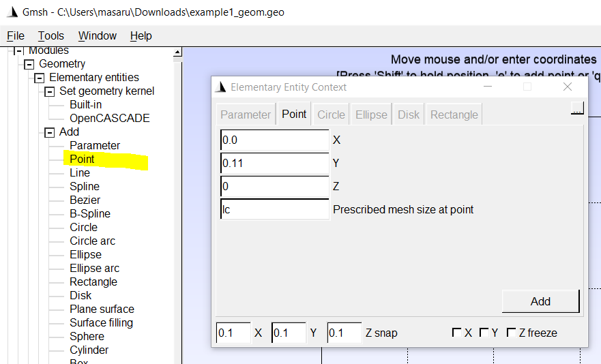Select Ellipse arc in the tree
Screen dimensions: 601x364
click(x=94, y=268)
